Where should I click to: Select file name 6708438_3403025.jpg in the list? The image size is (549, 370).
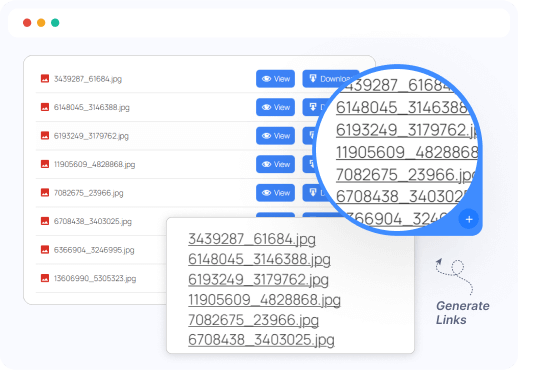pyautogui.click(x=93, y=222)
